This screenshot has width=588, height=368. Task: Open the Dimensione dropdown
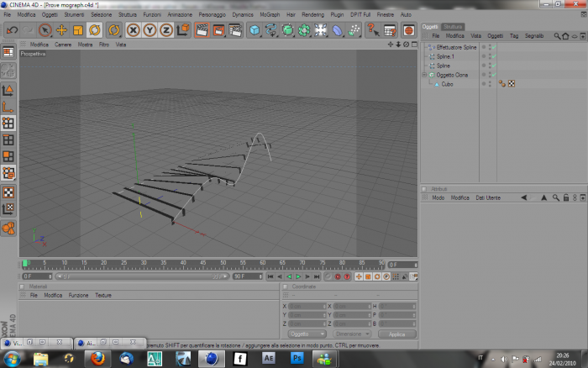click(x=351, y=334)
